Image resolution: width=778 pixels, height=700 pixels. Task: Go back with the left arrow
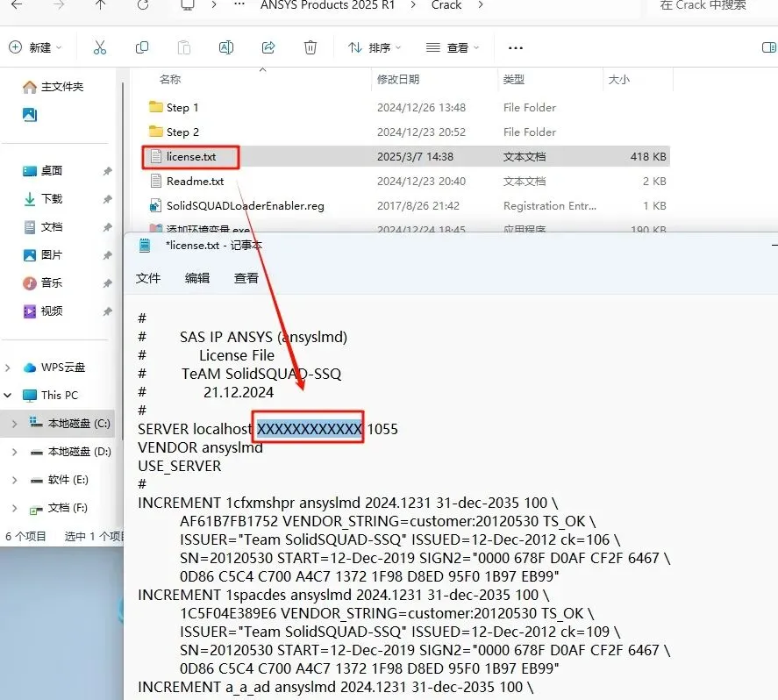(17, 5)
